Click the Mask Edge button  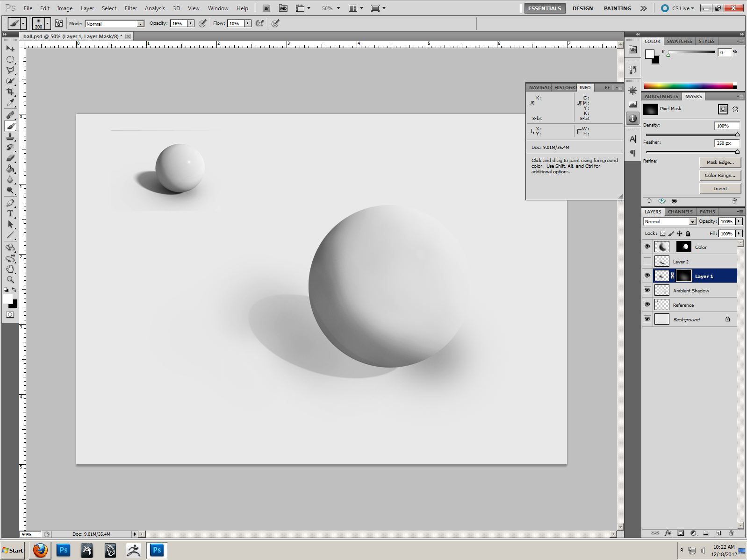[720, 163]
